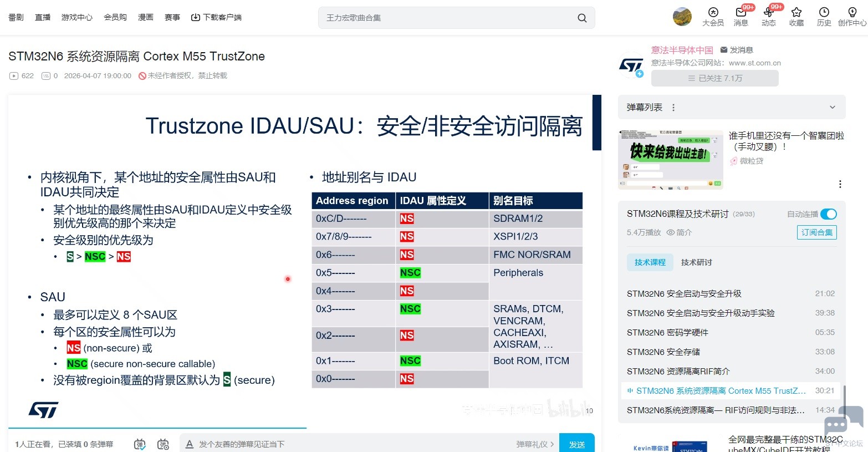The height and width of the screenshot is (452, 868).
Task: Open ad title 谁手机里还没有一个智囊团啦
Action: (787, 141)
